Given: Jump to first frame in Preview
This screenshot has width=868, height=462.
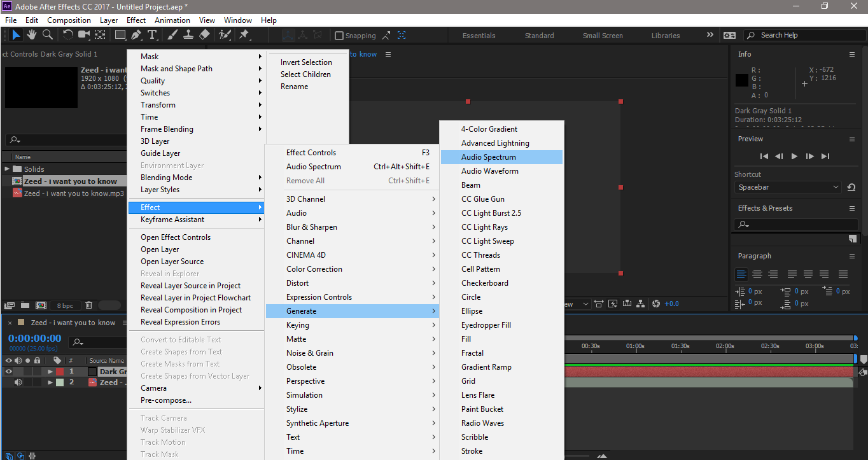Looking at the screenshot, I should pyautogui.click(x=764, y=156).
